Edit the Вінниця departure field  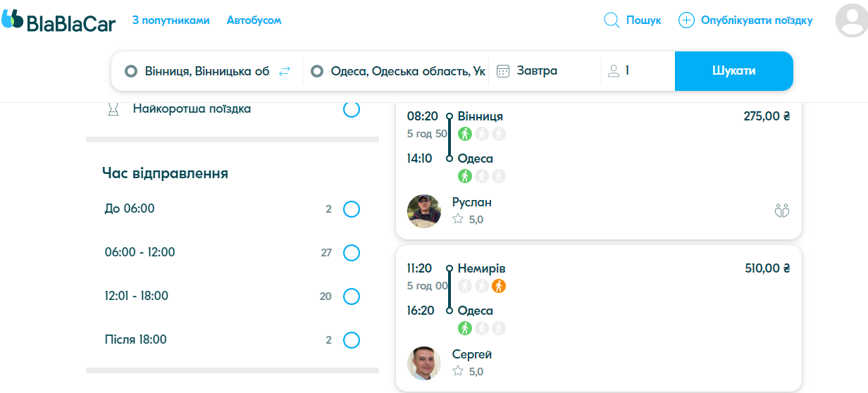point(207,71)
